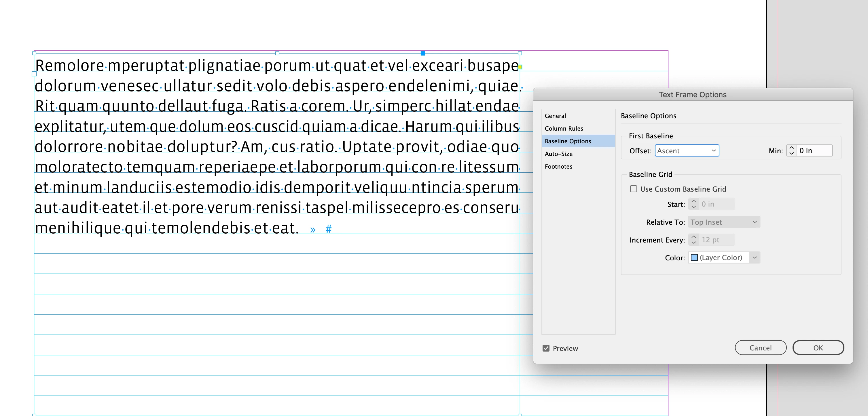Uncheck the Preview checkbox
The height and width of the screenshot is (416, 868).
tap(546, 348)
